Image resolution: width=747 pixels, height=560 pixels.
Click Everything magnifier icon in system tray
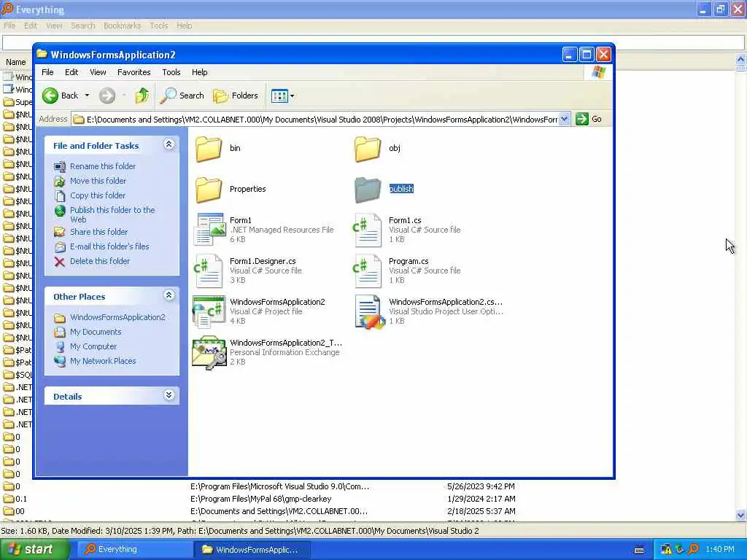[x=694, y=550]
